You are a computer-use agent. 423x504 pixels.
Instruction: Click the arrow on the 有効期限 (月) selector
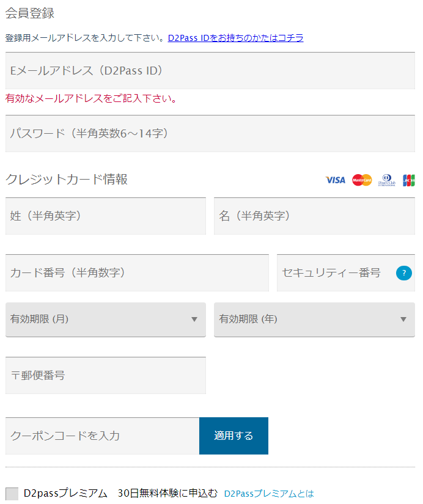(194, 320)
